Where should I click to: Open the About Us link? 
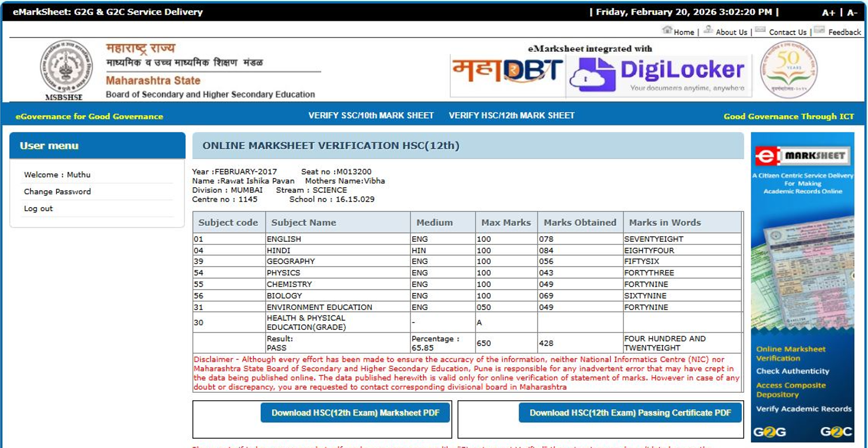(x=732, y=32)
